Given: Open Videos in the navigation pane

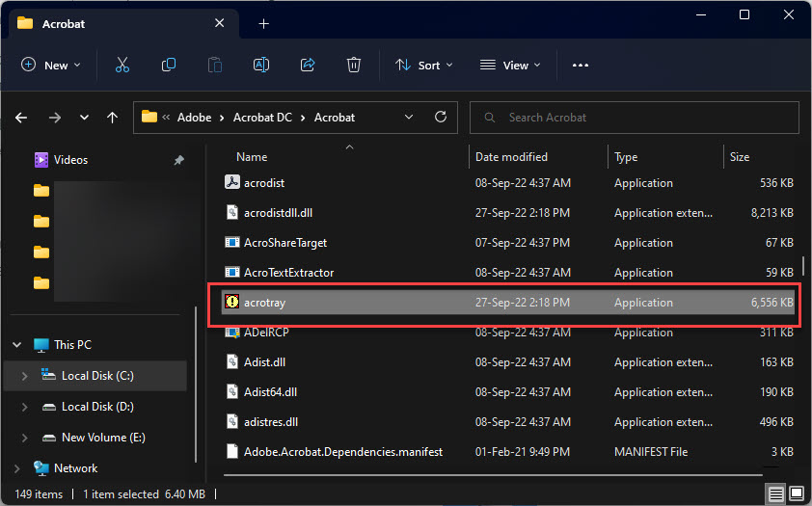Looking at the screenshot, I should 70,160.
